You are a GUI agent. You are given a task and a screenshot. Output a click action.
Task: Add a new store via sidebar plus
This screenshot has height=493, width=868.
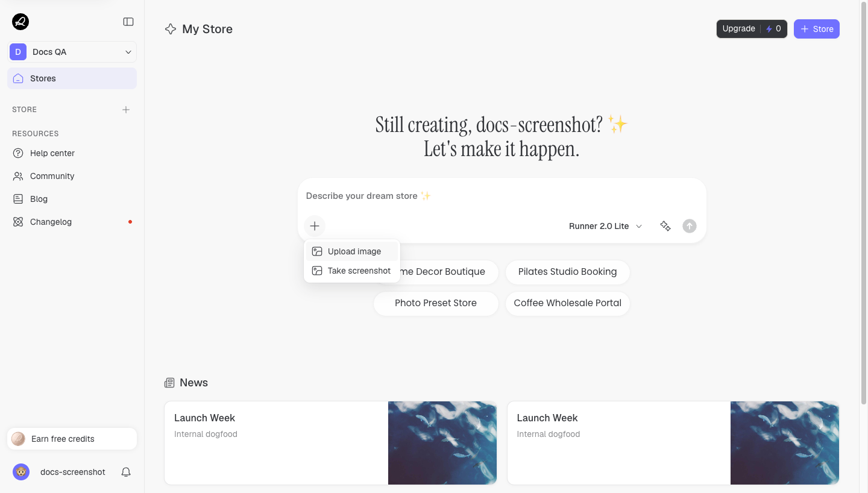point(126,110)
